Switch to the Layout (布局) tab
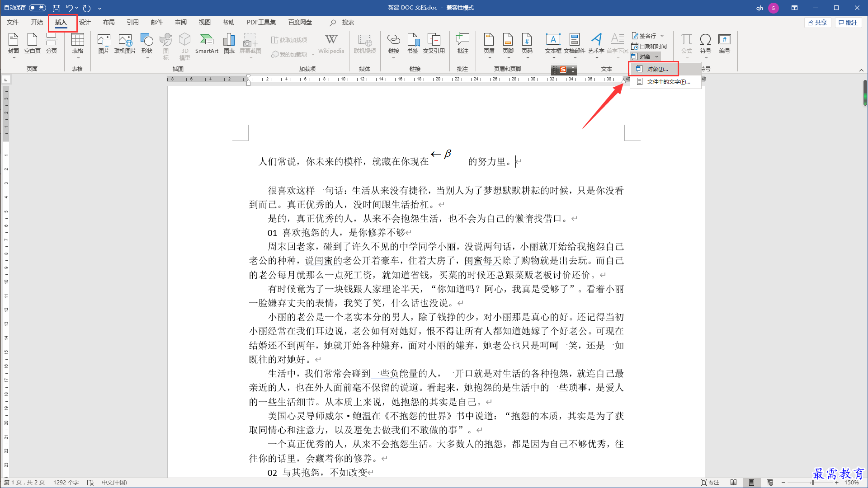 (x=108, y=22)
